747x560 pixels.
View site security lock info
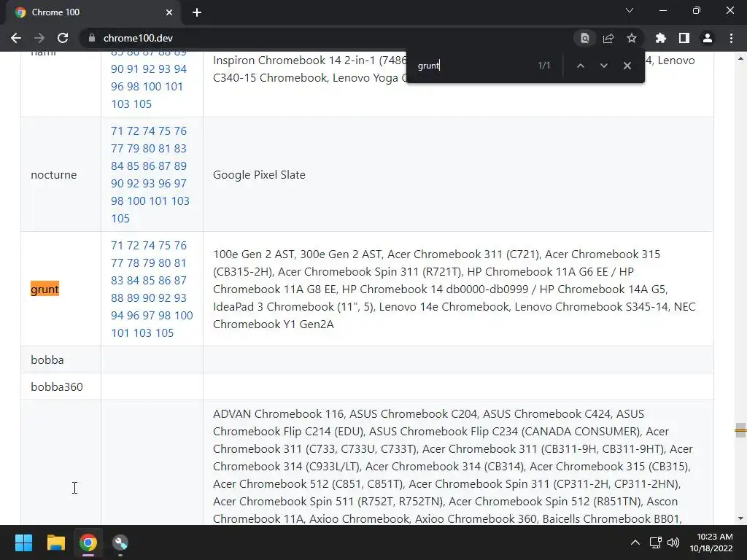coord(92,38)
